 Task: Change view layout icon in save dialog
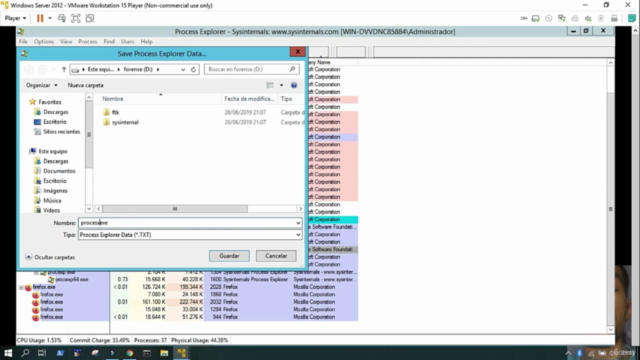[270, 85]
